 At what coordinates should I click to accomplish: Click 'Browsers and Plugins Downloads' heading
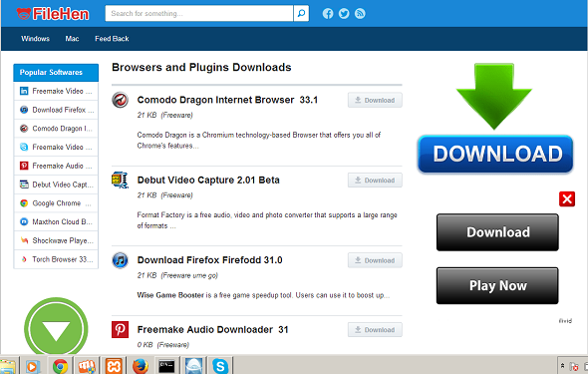pos(201,67)
